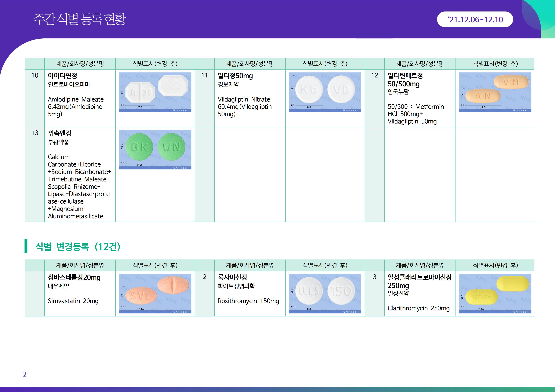Click product name 빌다정50mg
Viewport: 555px width, 392px height.
pos(235,76)
